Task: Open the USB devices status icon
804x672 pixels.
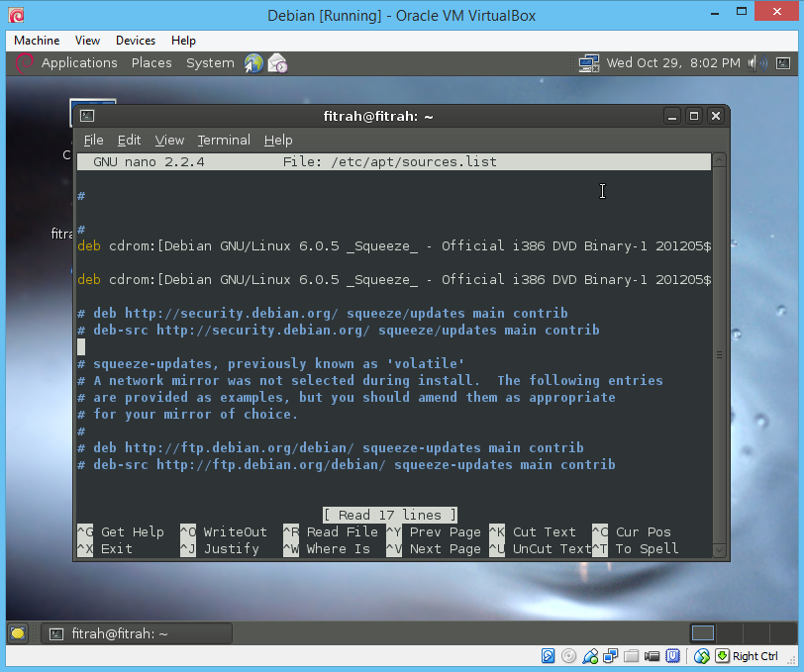Action: pyautogui.click(x=590, y=656)
